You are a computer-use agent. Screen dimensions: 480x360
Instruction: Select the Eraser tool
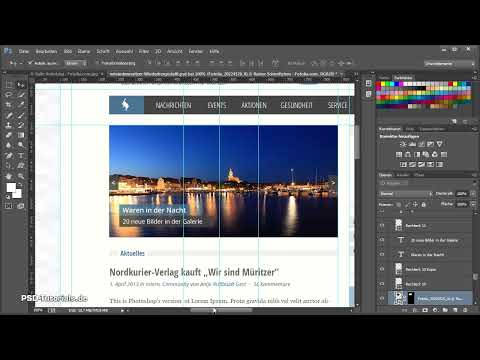(x=9, y=135)
